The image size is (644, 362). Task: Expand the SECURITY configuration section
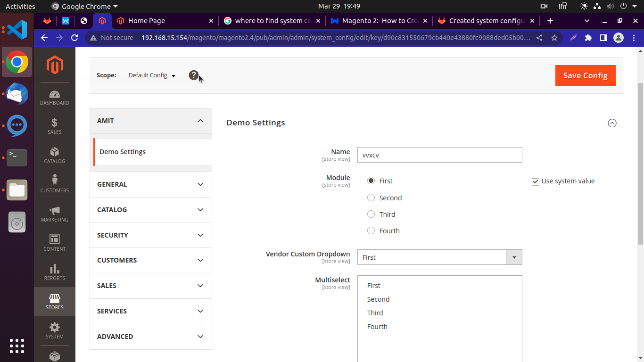(x=150, y=235)
